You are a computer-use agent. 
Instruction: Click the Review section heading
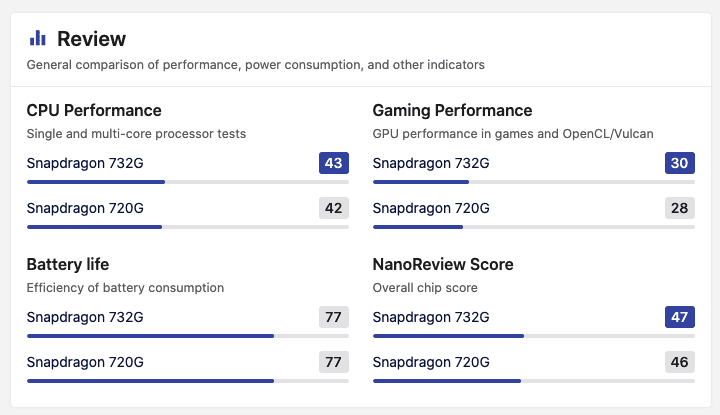[x=91, y=39]
